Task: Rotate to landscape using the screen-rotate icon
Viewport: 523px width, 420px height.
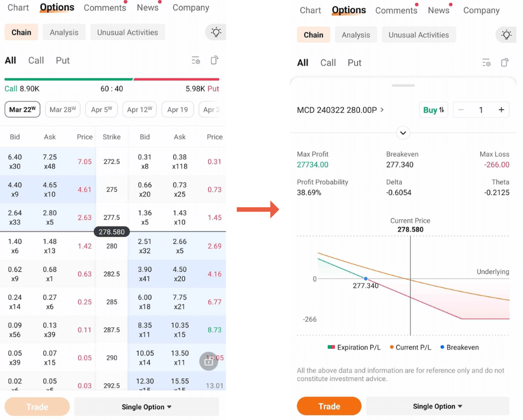Action: click(214, 60)
